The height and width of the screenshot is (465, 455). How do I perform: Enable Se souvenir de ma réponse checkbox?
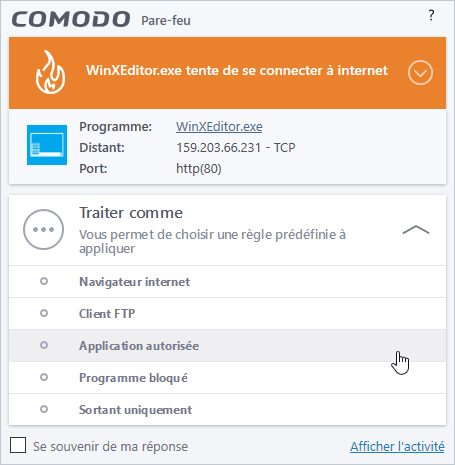click(x=18, y=445)
